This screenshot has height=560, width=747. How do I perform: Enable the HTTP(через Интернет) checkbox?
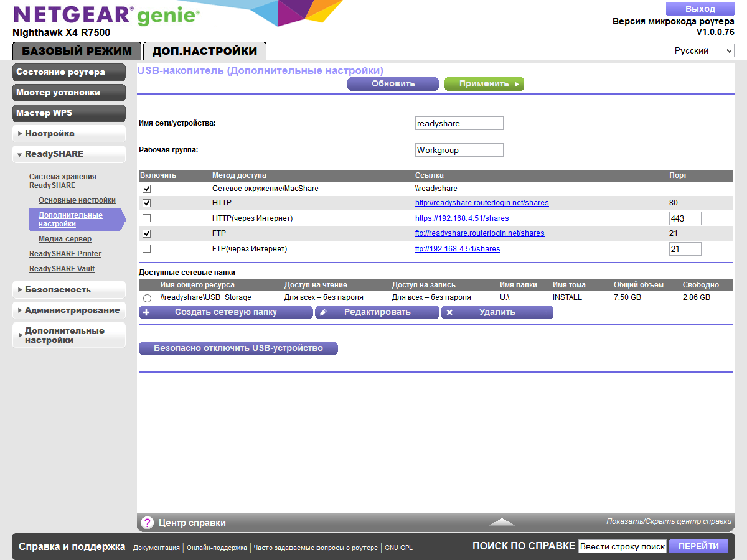coord(146,218)
